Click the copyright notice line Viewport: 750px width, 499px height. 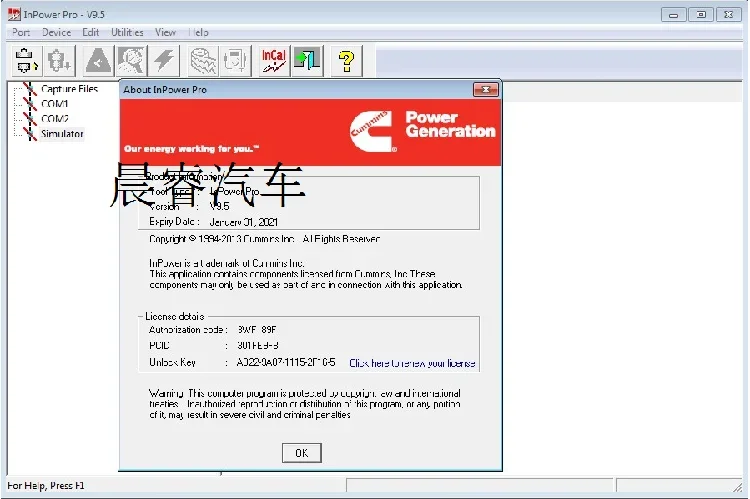(265, 239)
